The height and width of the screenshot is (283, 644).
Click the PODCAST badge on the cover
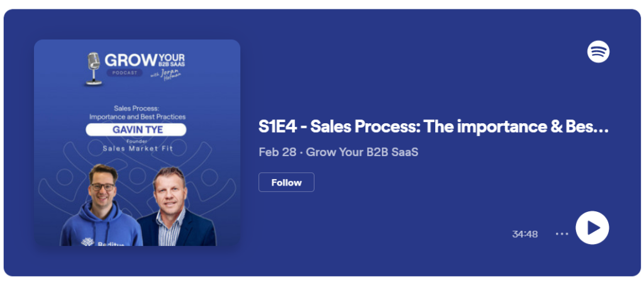click(125, 73)
